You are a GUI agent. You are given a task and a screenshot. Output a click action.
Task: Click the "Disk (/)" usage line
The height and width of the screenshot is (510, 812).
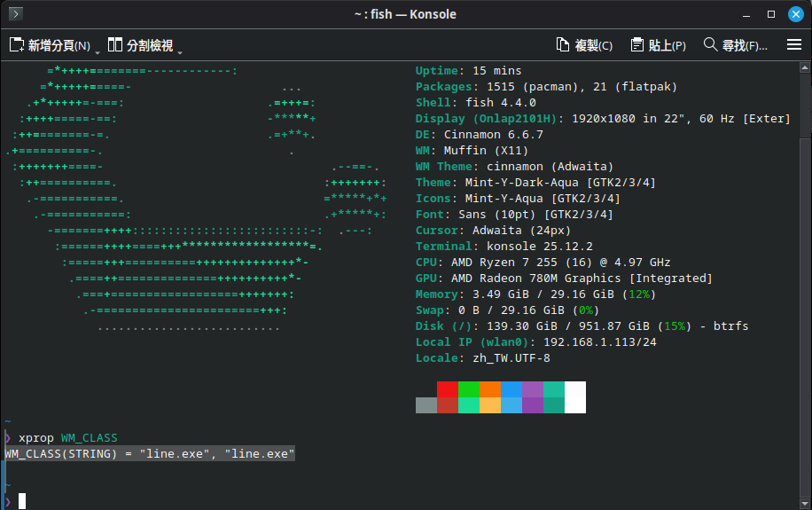[582, 326]
